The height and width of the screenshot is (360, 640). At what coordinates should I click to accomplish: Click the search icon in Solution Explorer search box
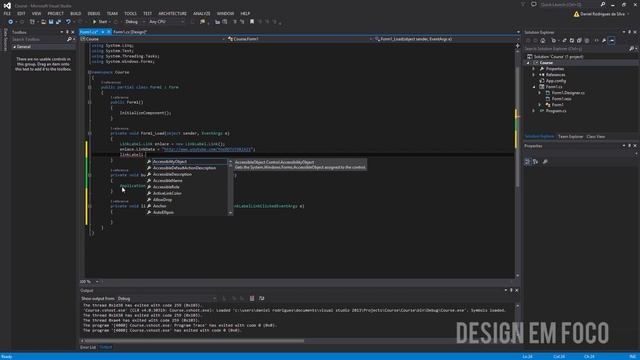(x=631, y=49)
